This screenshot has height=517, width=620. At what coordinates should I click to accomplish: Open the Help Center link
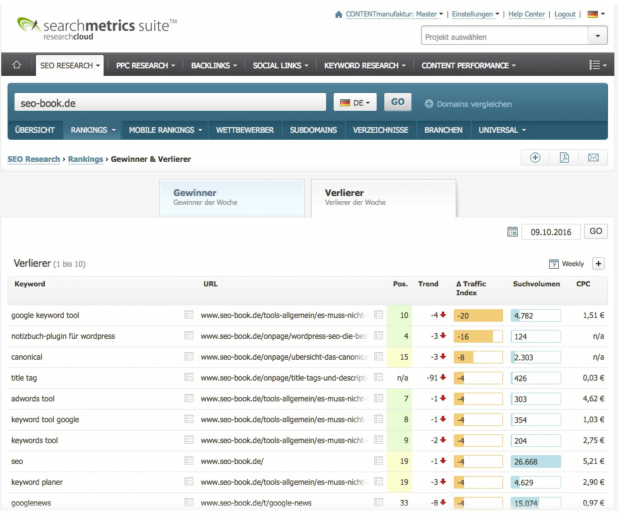[x=526, y=14]
